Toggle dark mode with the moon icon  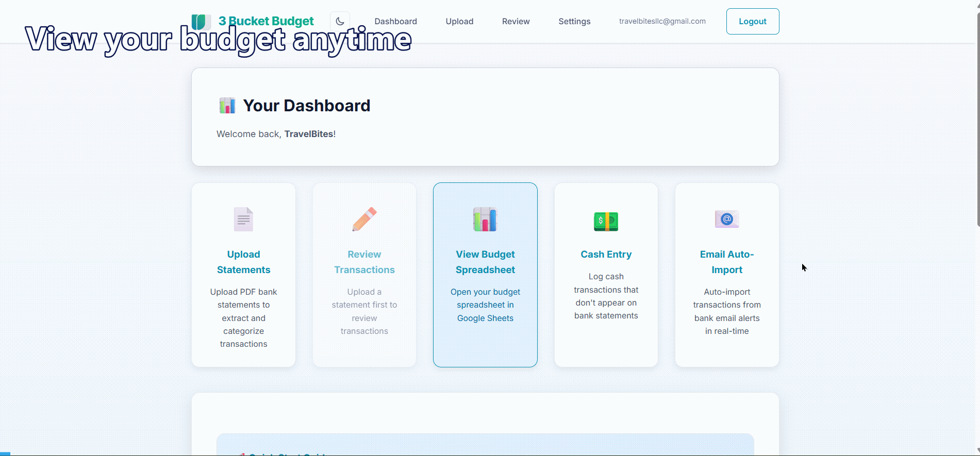(x=340, y=22)
